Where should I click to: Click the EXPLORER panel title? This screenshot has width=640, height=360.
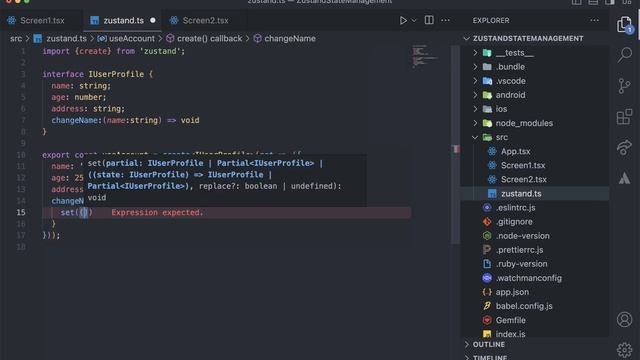click(x=491, y=20)
